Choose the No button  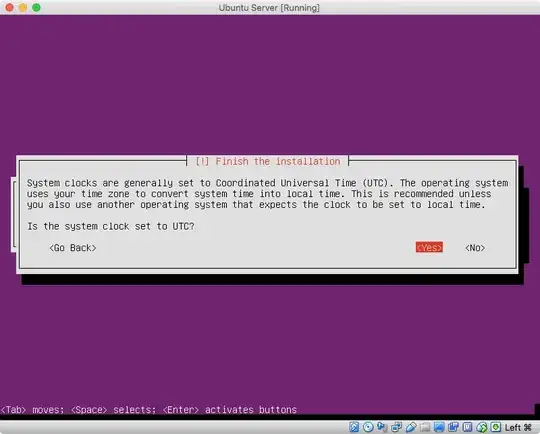(475, 248)
